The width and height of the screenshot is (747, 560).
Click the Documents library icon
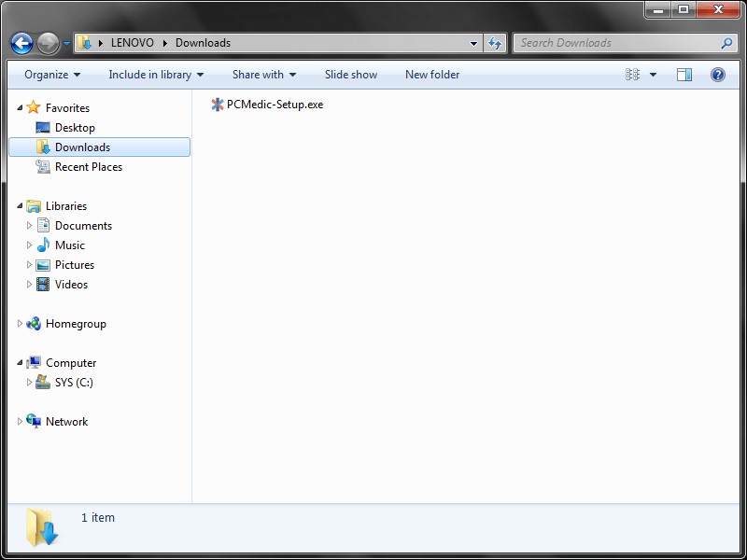(x=43, y=225)
